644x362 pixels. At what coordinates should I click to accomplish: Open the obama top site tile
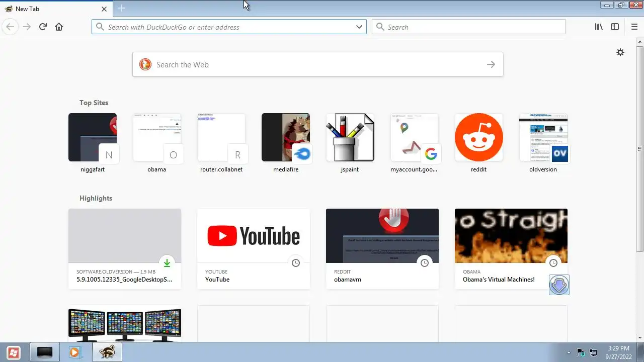coord(157,143)
